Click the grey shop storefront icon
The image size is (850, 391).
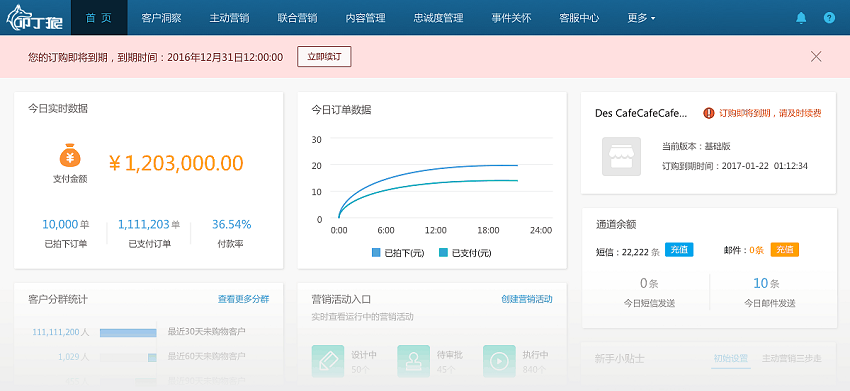(x=621, y=156)
